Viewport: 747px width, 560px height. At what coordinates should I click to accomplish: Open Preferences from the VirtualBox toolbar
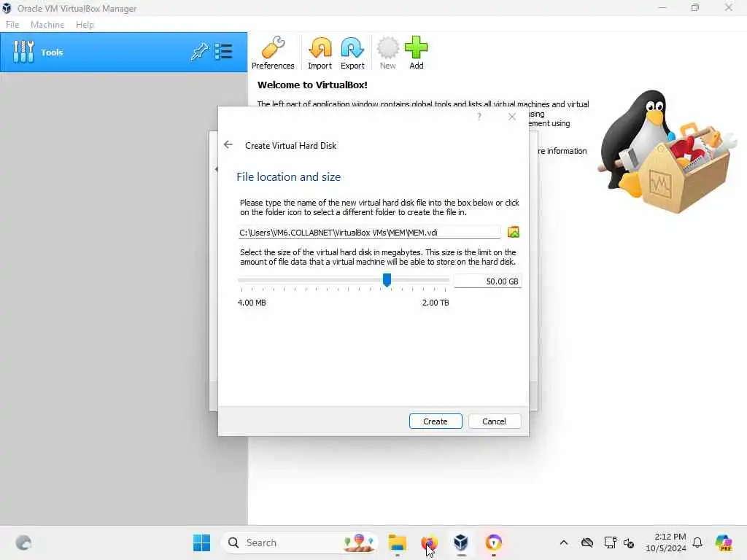[x=273, y=52]
